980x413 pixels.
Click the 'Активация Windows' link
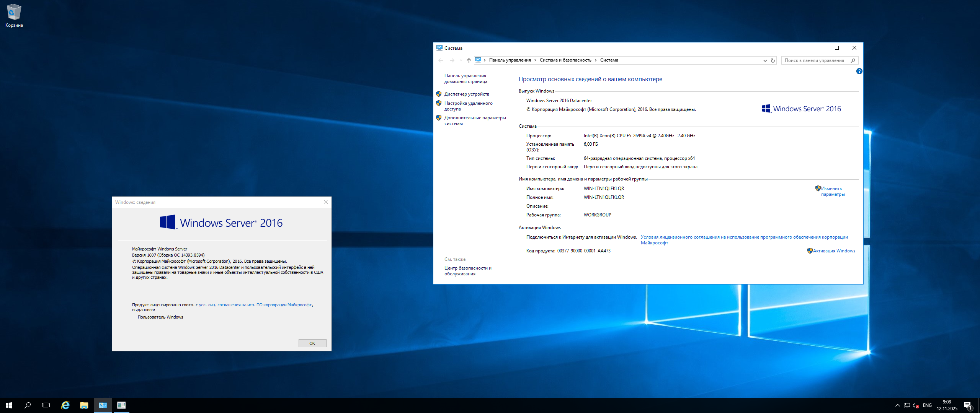pos(834,251)
